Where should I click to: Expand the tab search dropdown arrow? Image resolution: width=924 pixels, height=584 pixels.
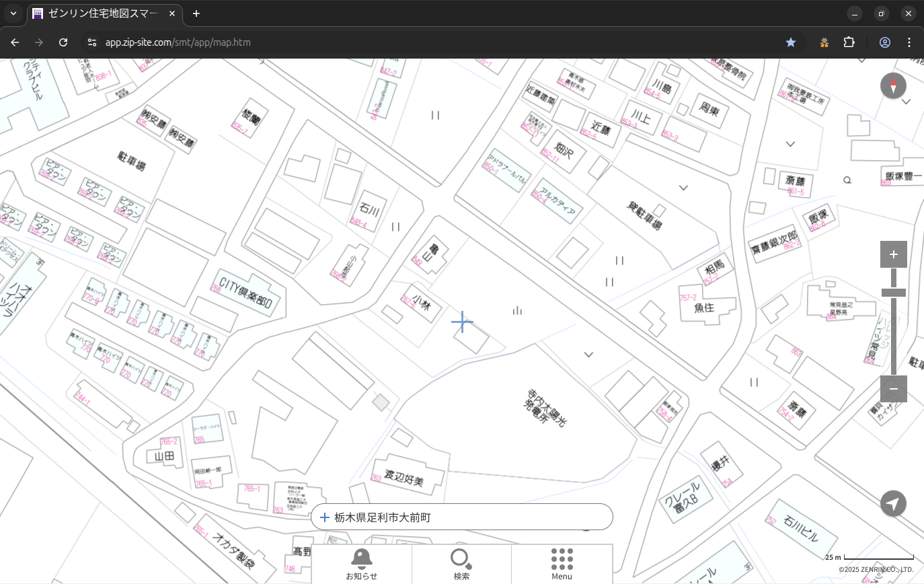pyautogui.click(x=13, y=13)
